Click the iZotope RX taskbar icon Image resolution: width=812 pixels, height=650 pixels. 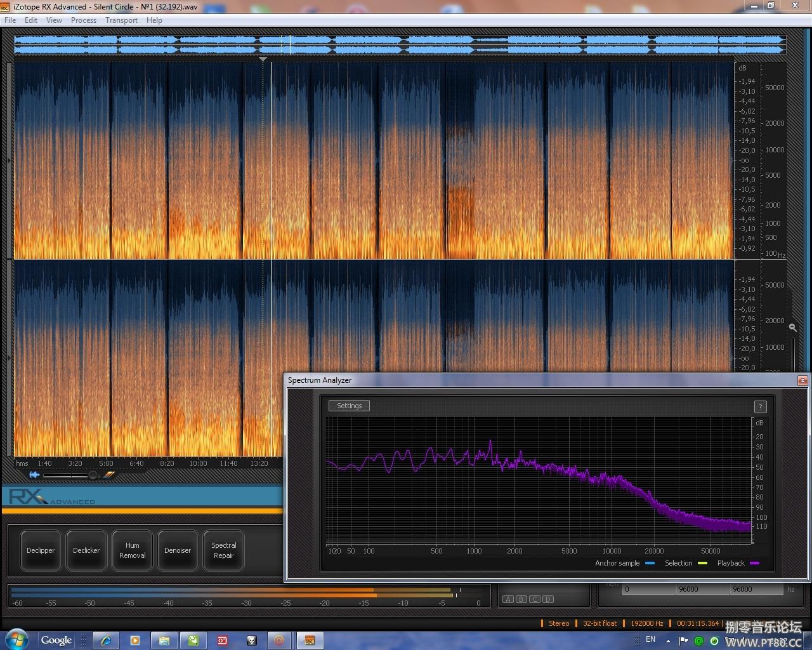coord(310,640)
